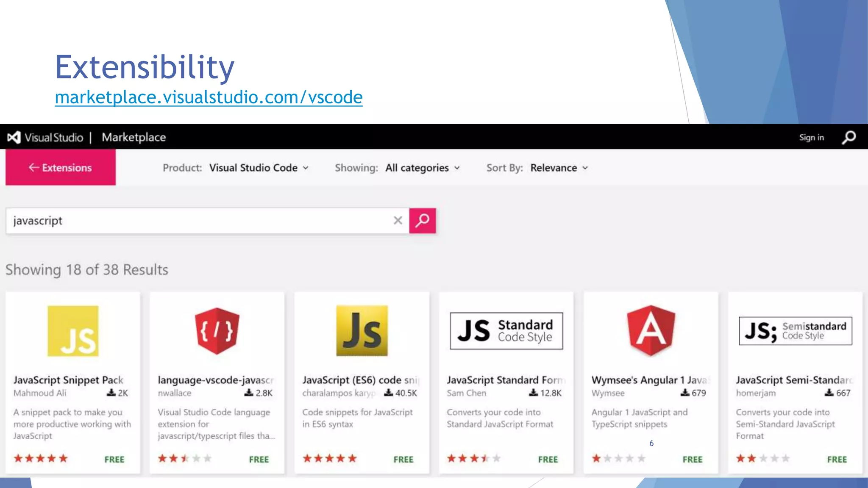Click the language-vscode-javascript red hexagon icon
868x488 pixels.
coord(217,331)
